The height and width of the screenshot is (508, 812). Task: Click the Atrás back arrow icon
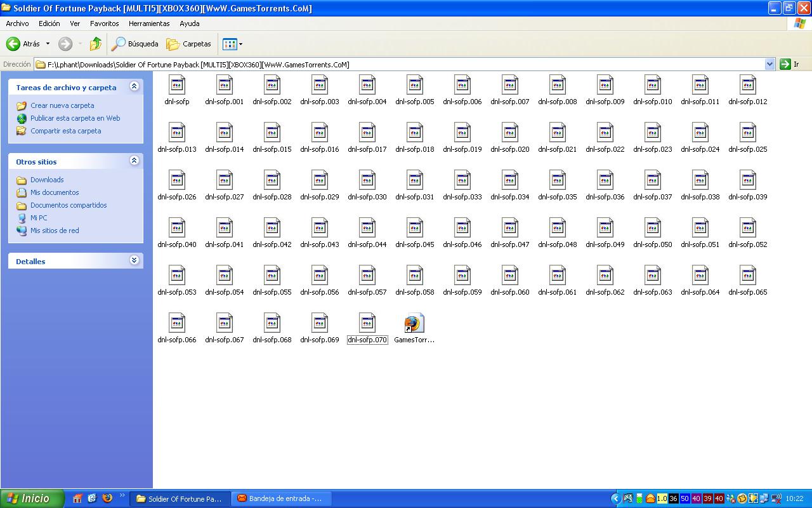coord(13,44)
